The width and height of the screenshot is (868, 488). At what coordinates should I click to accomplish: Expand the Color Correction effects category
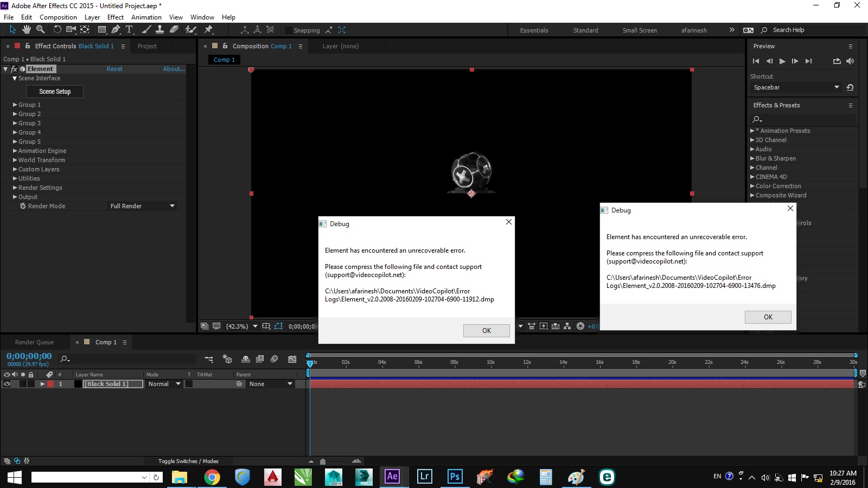coord(752,186)
